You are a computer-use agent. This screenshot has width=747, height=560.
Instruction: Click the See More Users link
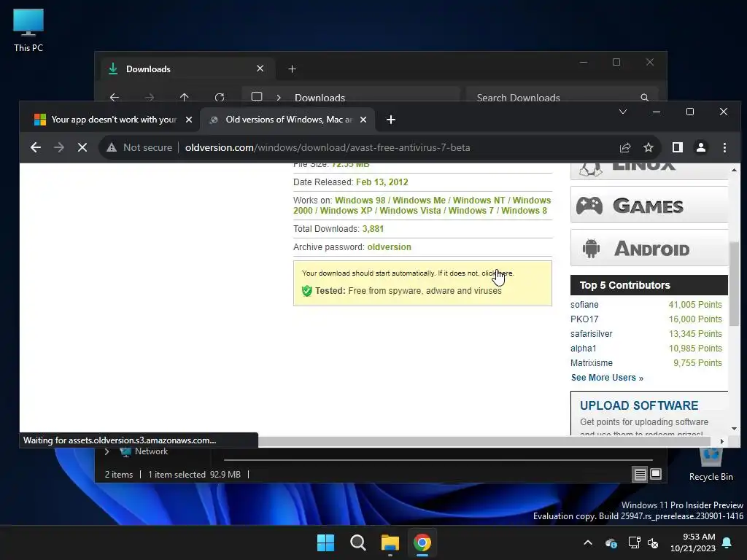(x=607, y=378)
